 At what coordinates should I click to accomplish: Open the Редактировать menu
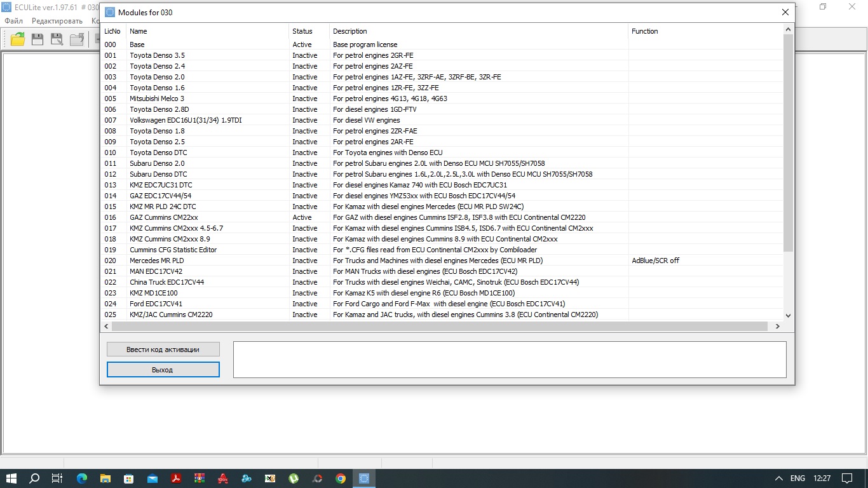(57, 21)
